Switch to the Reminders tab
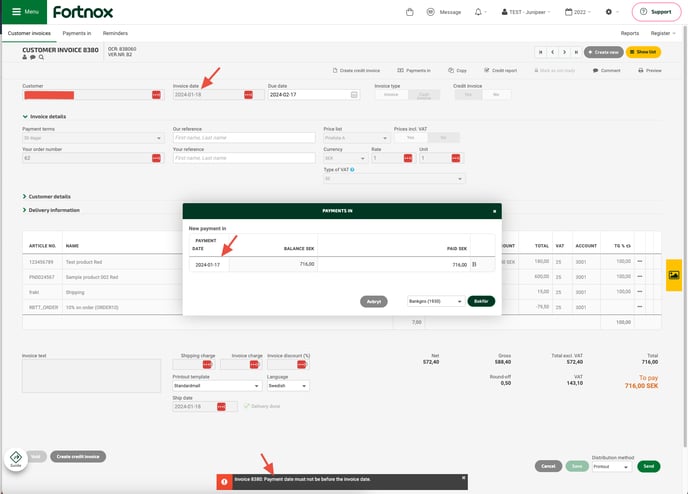Screen dimensions: 688x494 point(115,33)
